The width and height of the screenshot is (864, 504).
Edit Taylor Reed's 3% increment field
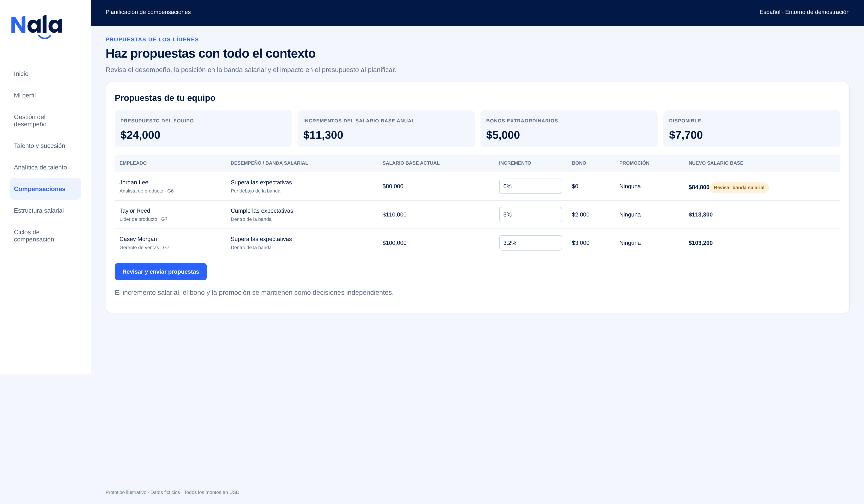pos(530,215)
